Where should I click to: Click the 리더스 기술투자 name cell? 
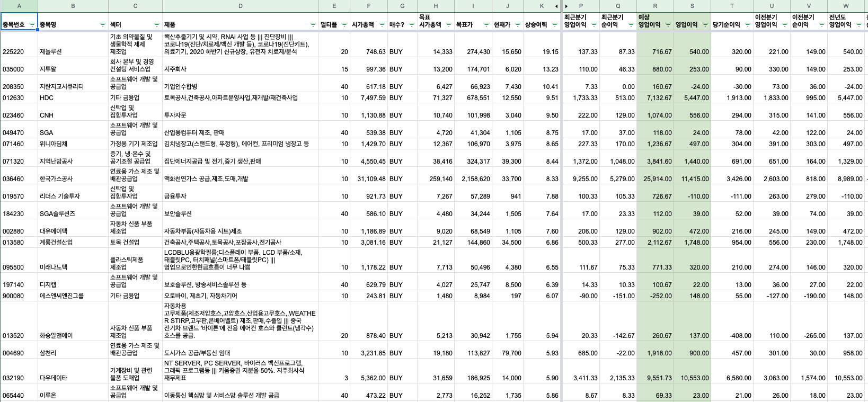(x=73, y=193)
